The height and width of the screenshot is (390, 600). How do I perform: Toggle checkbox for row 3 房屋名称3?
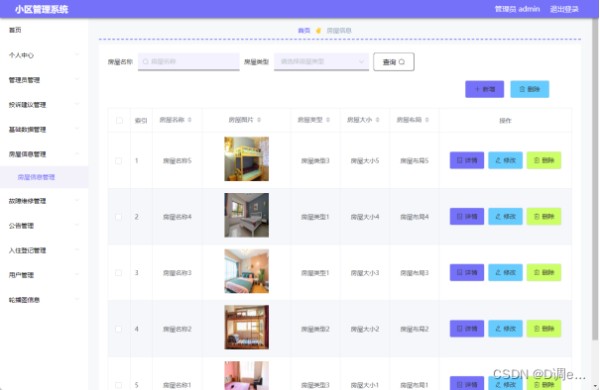coord(119,273)
